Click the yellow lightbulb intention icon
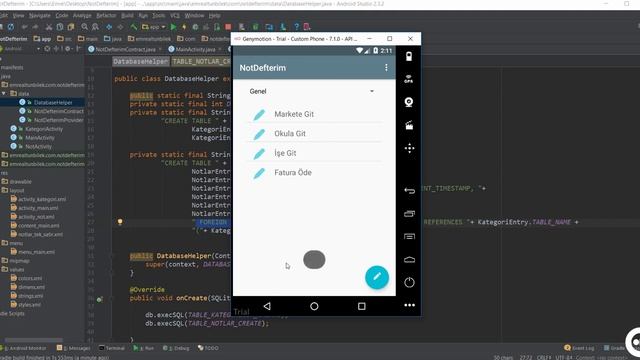 [x=120, y=222]
